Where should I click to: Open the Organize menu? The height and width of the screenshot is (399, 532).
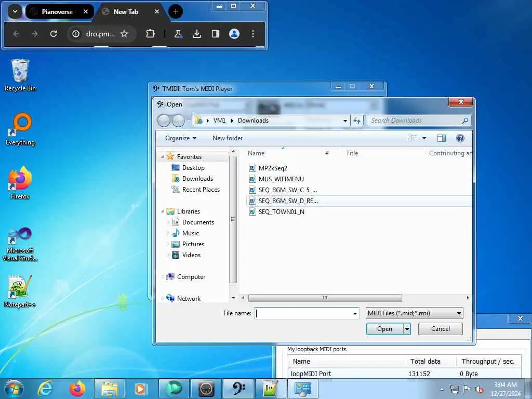(180, 138)
